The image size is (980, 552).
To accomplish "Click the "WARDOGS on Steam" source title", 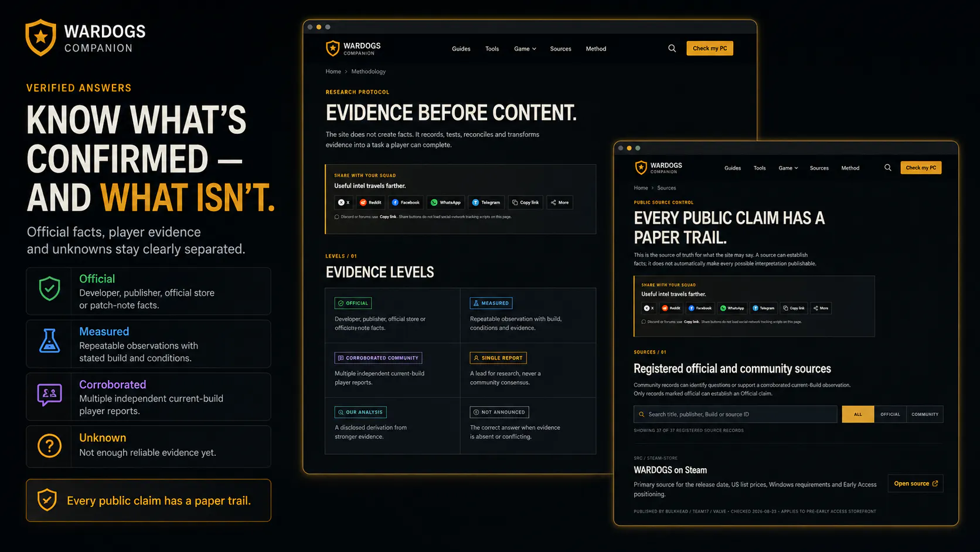I will pyautogui.click(x=671, y=470).
